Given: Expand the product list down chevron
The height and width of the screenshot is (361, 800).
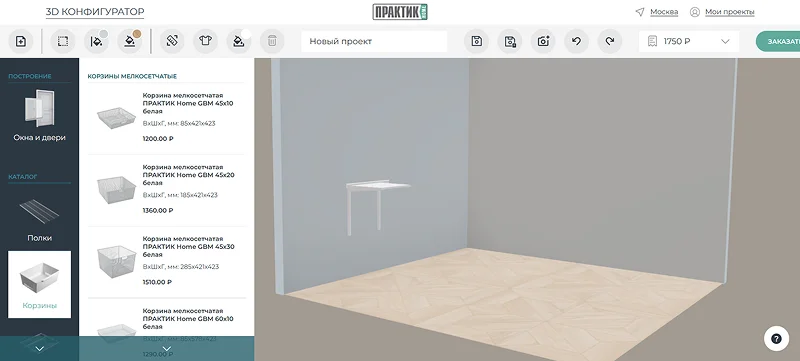Looking at the screenshot, I should [166, 349].
